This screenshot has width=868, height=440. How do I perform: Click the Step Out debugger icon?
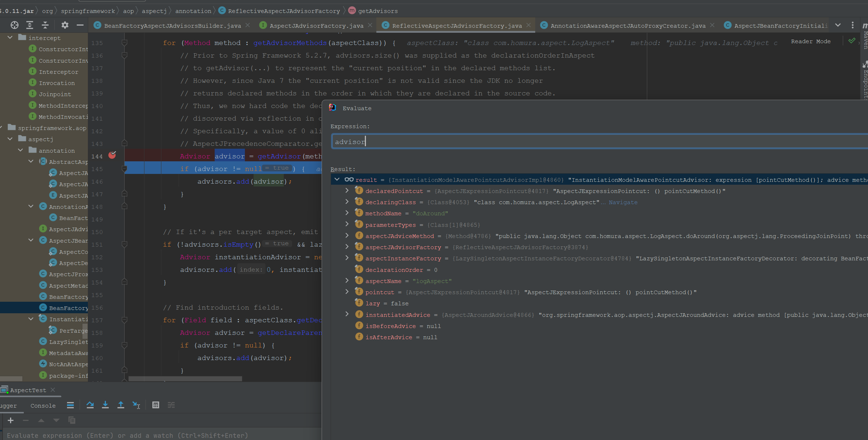click(121, 405)
